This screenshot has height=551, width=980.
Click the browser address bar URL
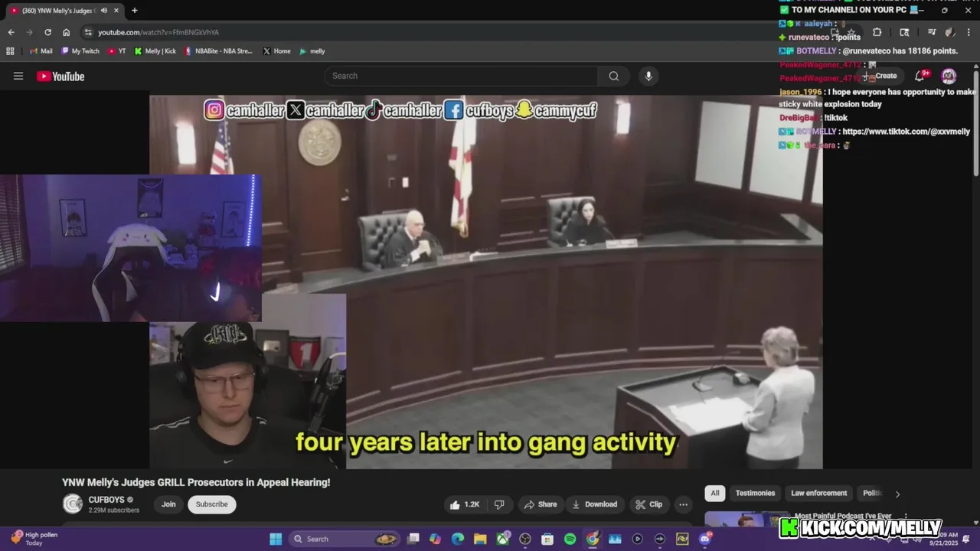(x=158, y=32)
